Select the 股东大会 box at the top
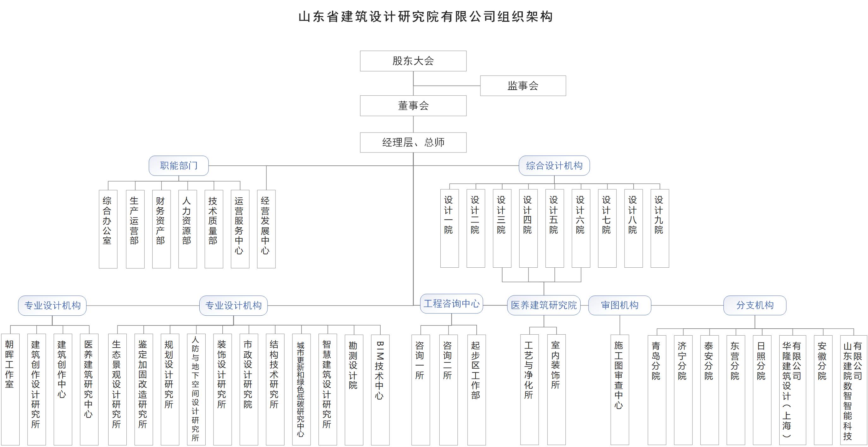 coord(413,61)
